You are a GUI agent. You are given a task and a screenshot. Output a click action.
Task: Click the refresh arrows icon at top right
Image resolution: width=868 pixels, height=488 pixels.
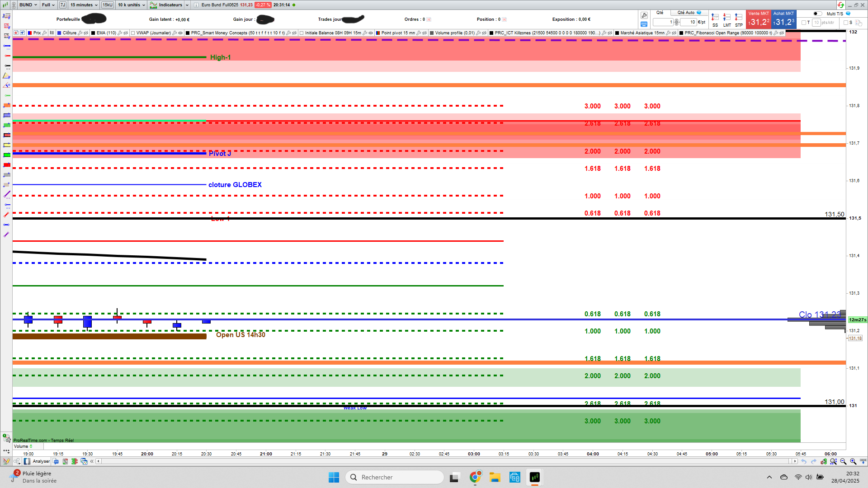tap(840, 5)
